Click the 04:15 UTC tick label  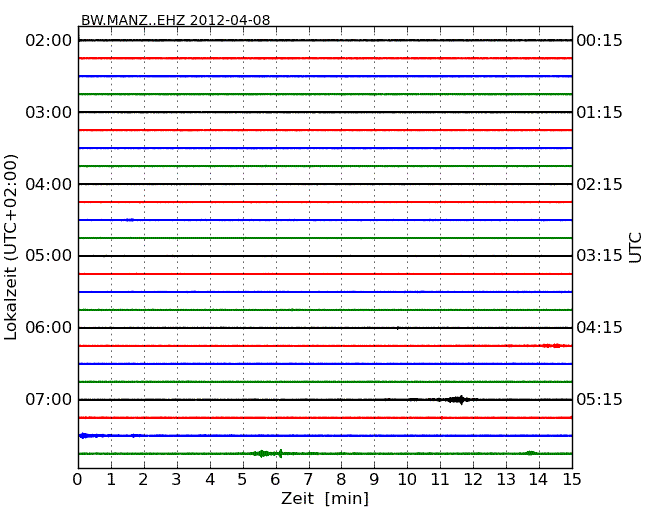tap(599, 328)
